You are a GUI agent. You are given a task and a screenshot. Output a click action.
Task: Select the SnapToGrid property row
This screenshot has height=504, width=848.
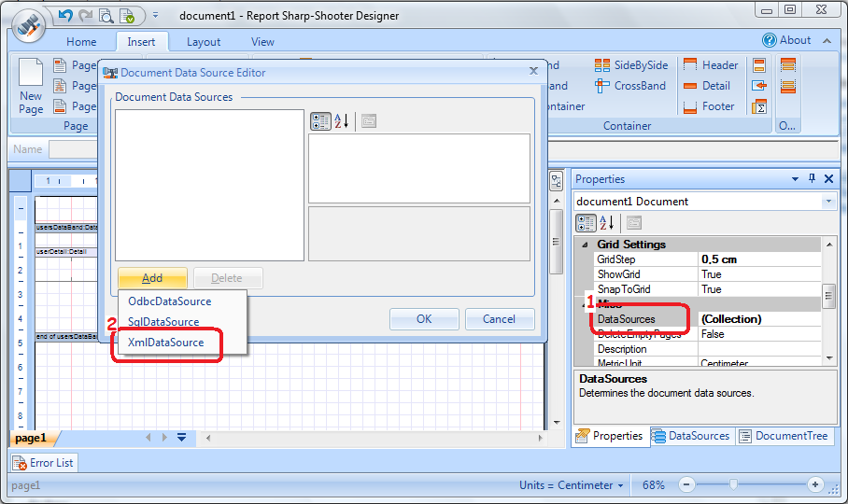[707, 289]
